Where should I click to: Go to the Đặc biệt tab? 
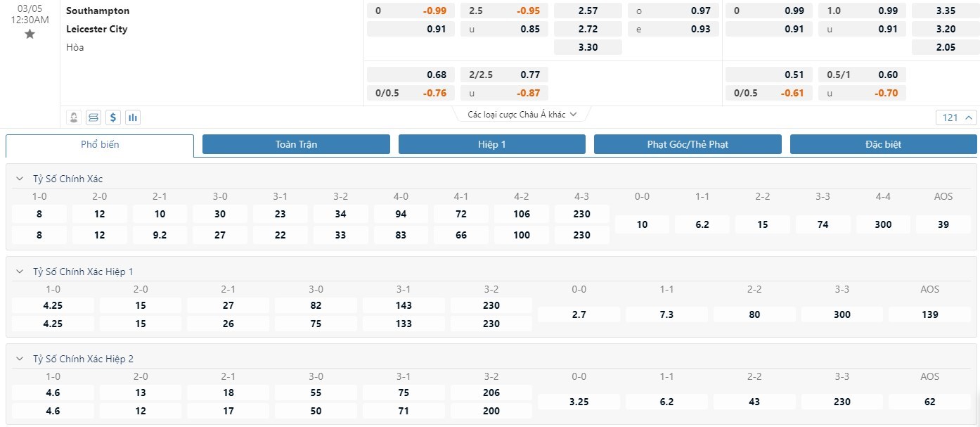(x=883, y=144)
